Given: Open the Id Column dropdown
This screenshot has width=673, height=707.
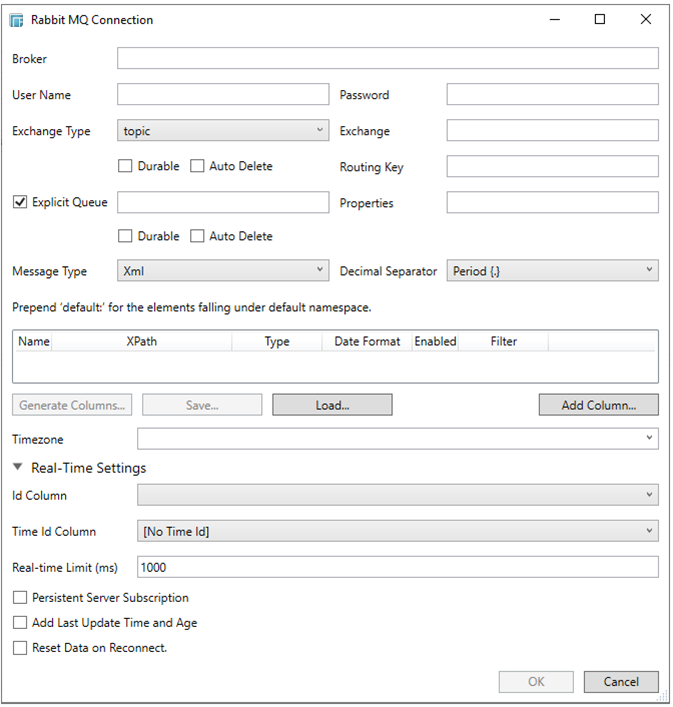Looking at the screenshot, I should 398,495.
